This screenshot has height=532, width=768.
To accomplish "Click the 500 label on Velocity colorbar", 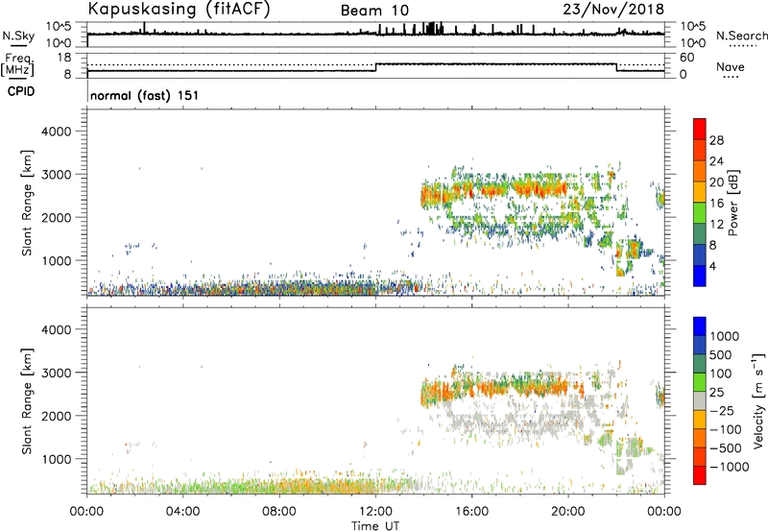I will click(721, 355).
